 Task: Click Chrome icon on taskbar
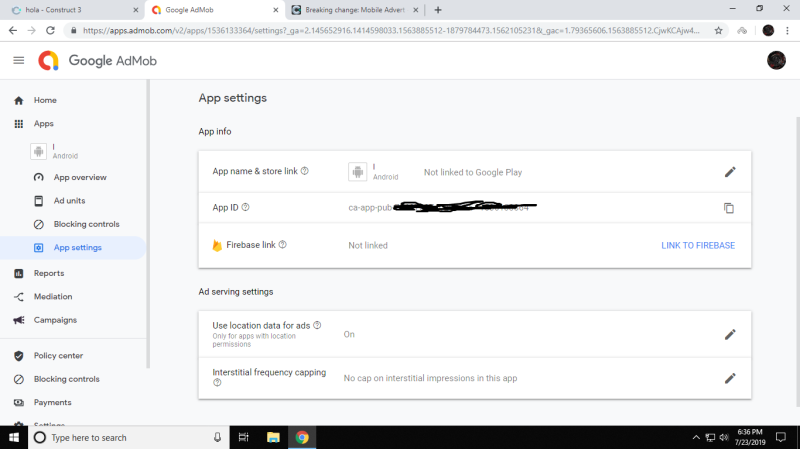pos(302,437)
